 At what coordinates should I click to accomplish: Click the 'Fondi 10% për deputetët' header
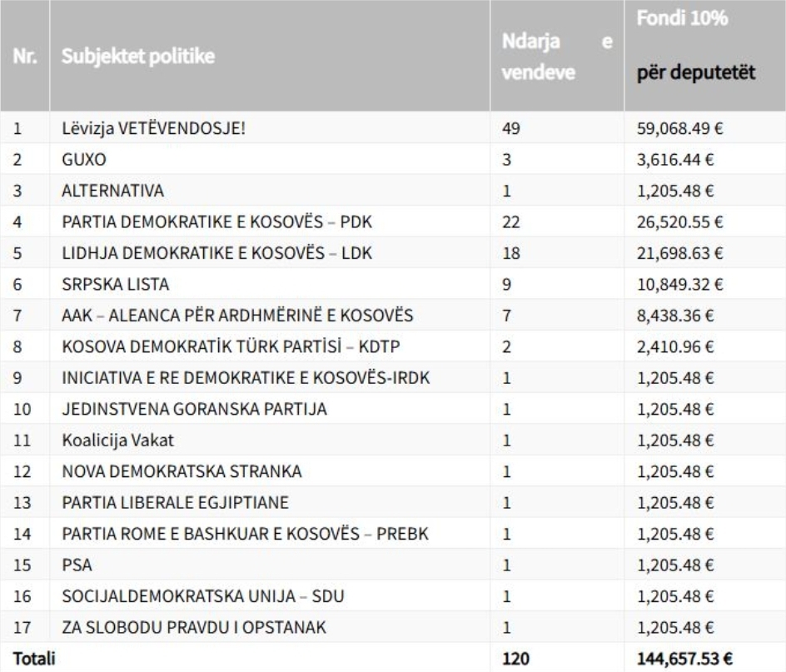pyautogui.click(x=696, y=45)
